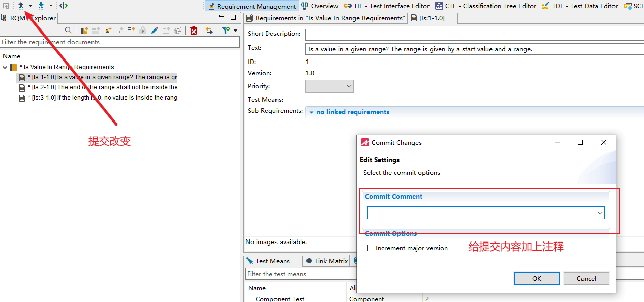
Task: Click the Filter the test means field
Action: 300,274
